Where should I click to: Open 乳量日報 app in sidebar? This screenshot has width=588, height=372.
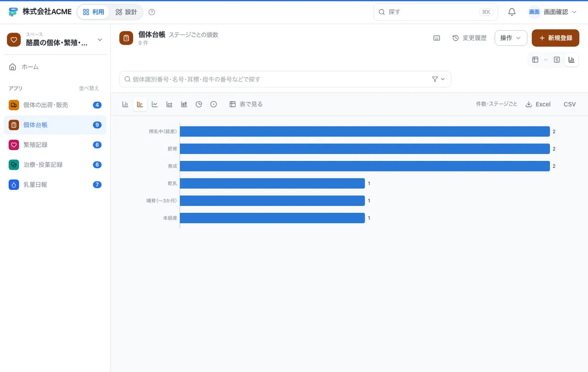click(55, 185)
